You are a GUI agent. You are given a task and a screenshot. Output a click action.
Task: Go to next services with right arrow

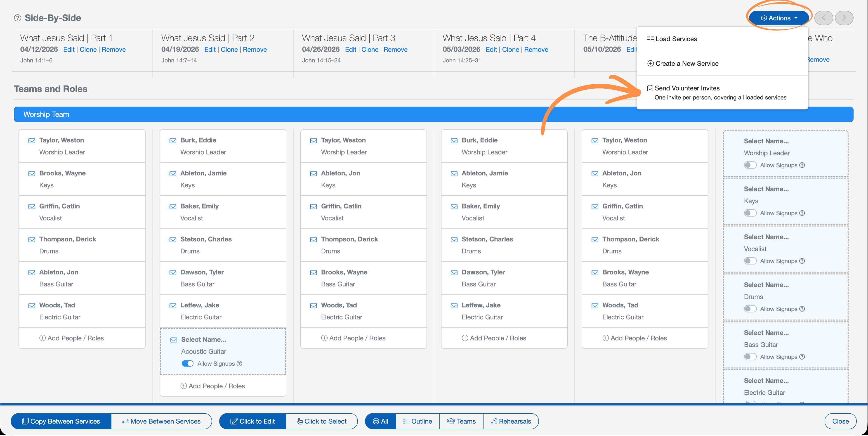point(844,18)
